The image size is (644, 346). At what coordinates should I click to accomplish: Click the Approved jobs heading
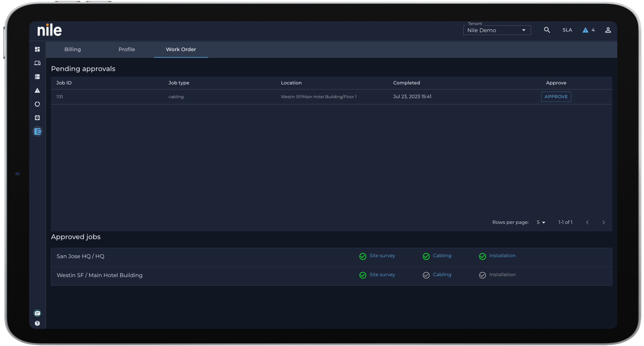click(75, 237)
